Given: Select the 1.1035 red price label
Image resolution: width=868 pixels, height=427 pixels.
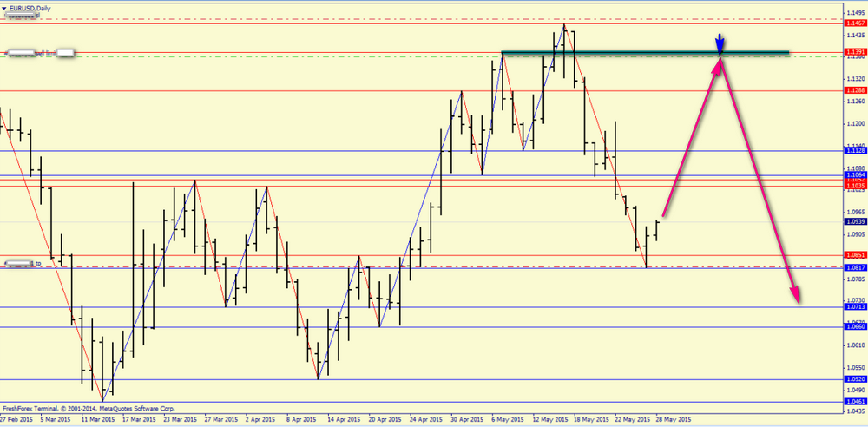Looking at the screenshot, I should pyautogui.click(x=856, y=187).
